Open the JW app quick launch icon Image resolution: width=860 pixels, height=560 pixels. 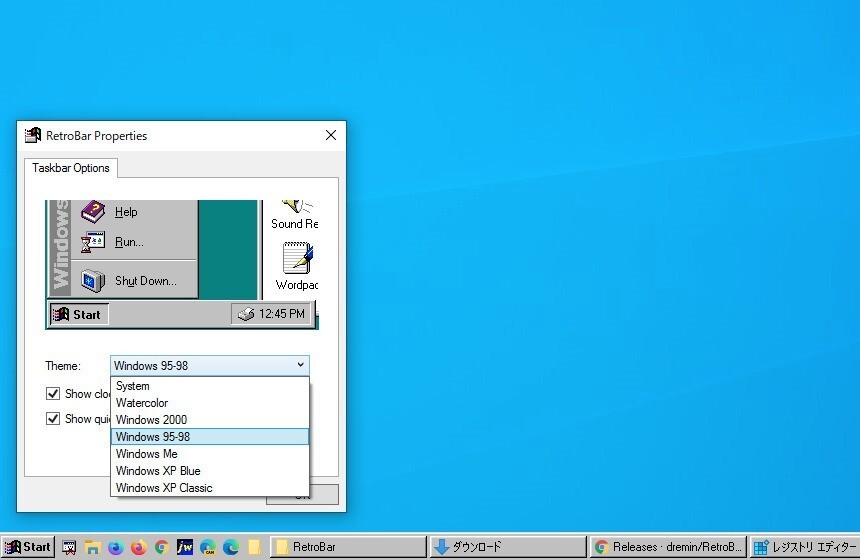click(x=184, y=547)
